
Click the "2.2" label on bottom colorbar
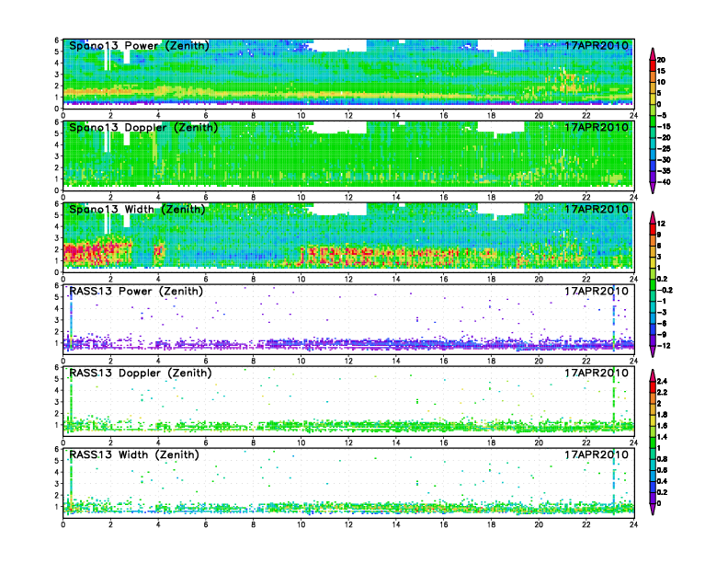663,393
